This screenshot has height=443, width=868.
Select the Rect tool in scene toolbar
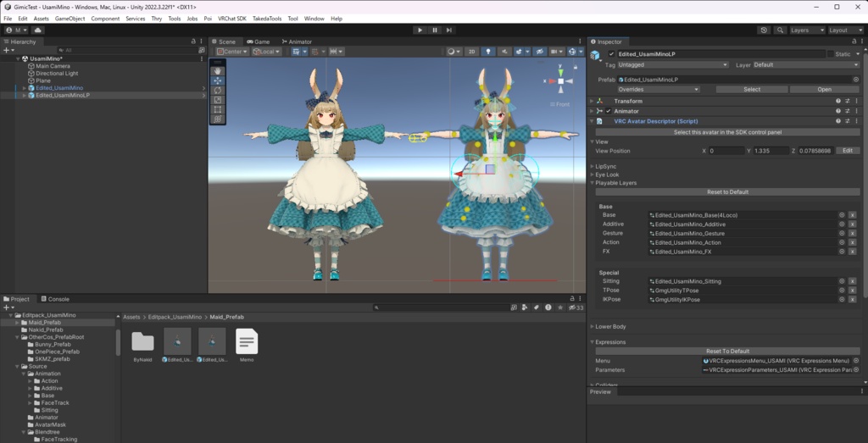click(218, 109)
